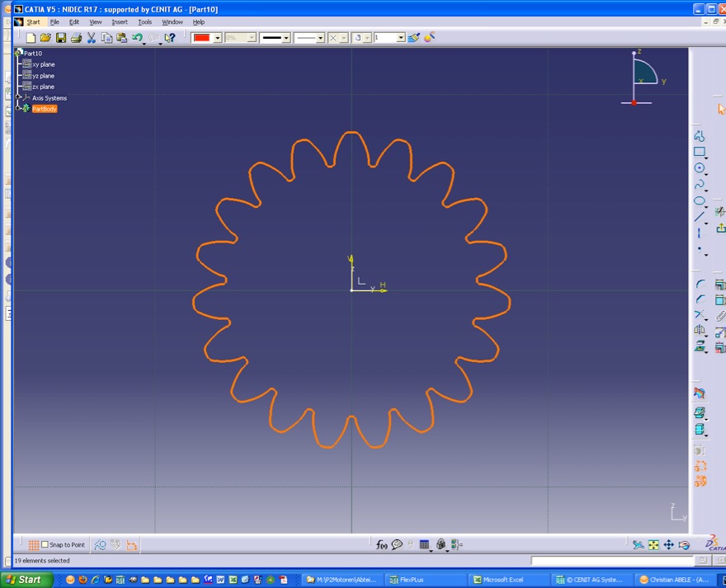Open the fill color dropdown arrow

tap(217, 38)
